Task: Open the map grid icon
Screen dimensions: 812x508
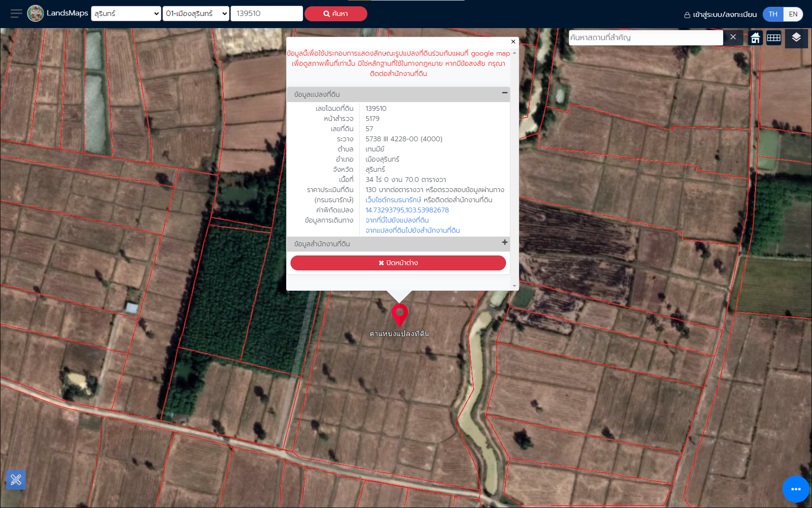Action: coord(774,38)
